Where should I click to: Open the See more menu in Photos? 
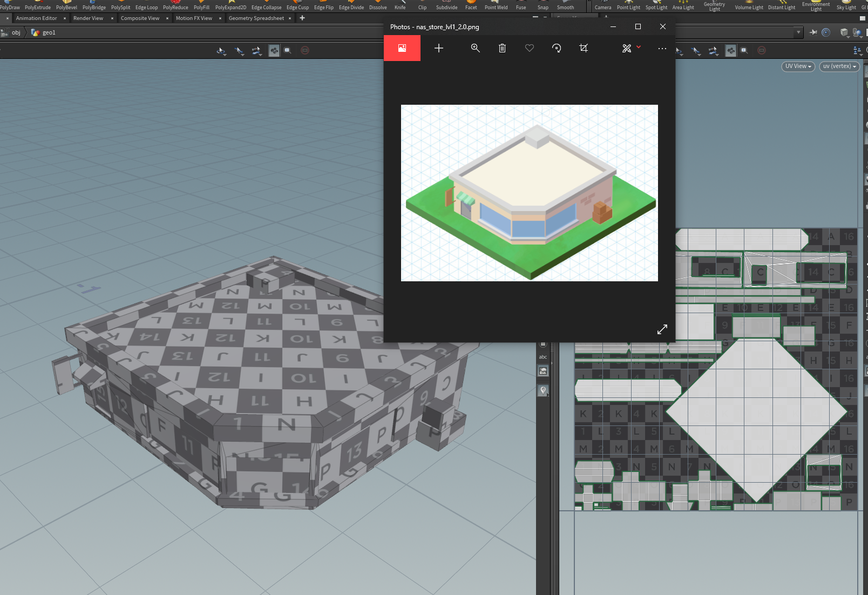[662, 48]
